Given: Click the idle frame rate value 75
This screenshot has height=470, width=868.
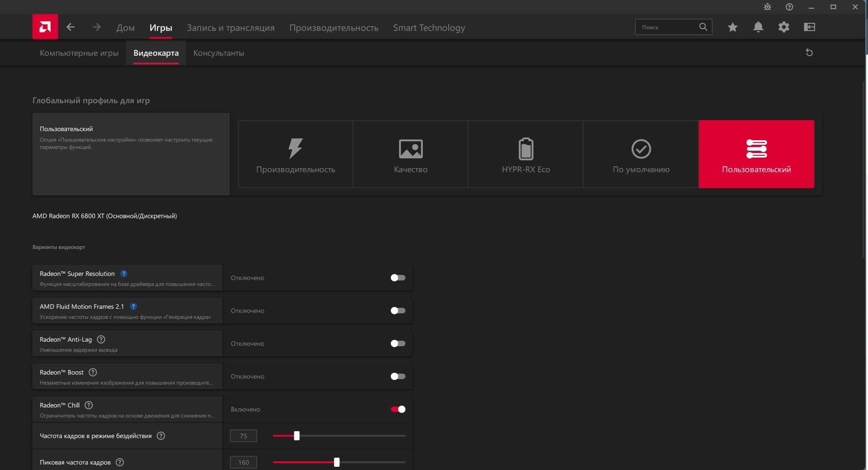Looking at the screenshot, I should tap(244, 436).
